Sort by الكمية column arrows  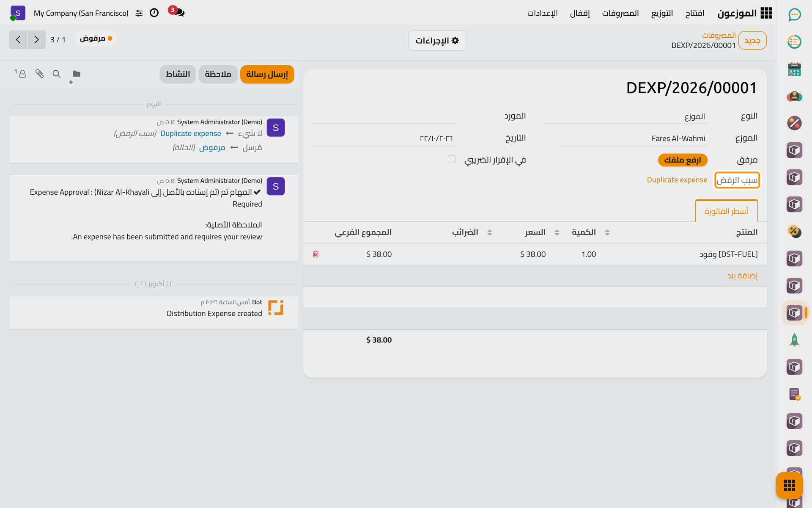607,232
